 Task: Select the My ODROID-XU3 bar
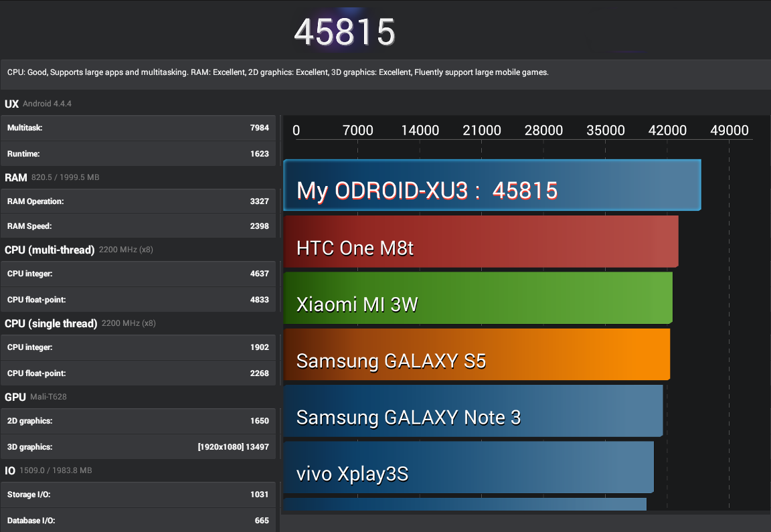pos(492,185)
